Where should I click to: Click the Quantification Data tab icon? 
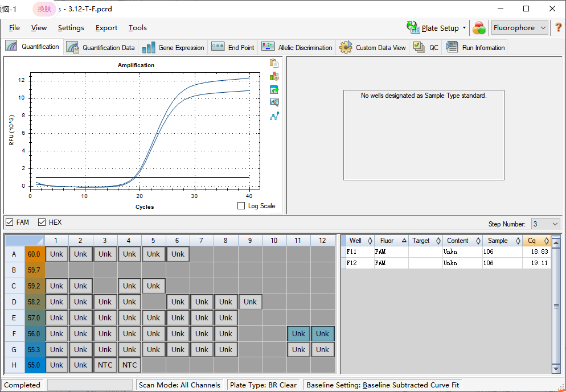72,48
